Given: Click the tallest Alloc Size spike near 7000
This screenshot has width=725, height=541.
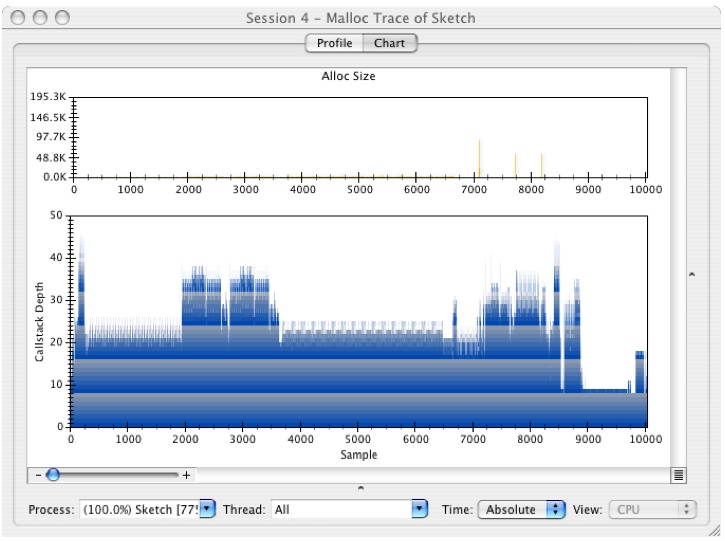Looking at the screenshot, I should [x=480, y=159].
